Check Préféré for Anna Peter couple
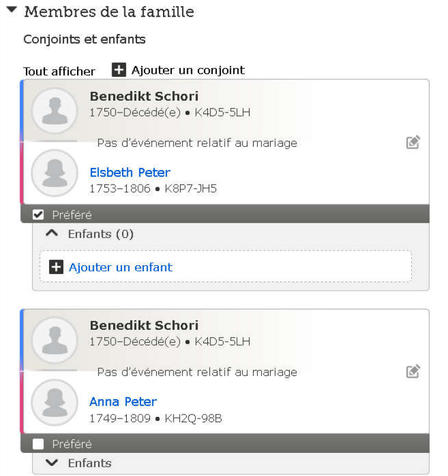The image size is (448, 476). (x=39, y=444)
